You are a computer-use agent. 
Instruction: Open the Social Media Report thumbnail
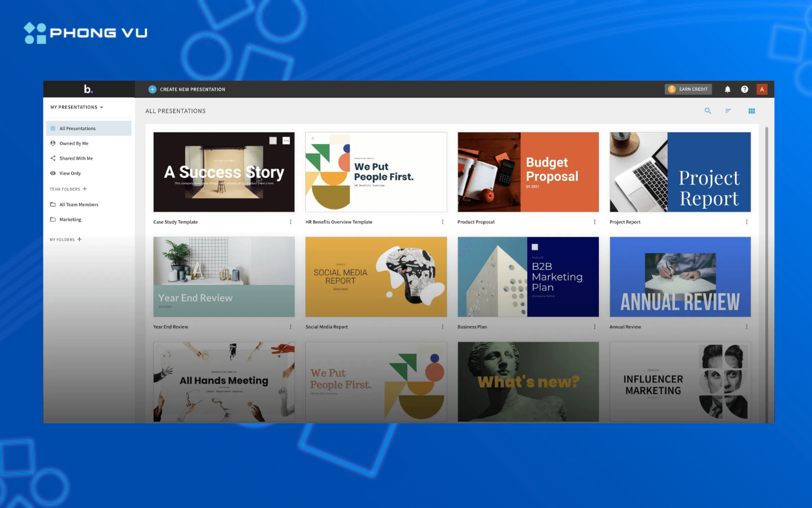376,277
